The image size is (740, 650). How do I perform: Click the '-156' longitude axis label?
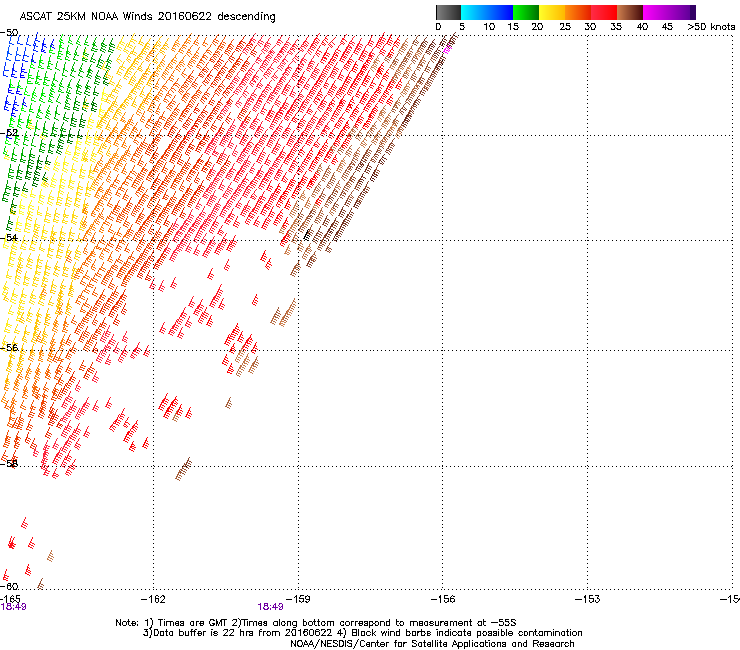coord(443,599)
